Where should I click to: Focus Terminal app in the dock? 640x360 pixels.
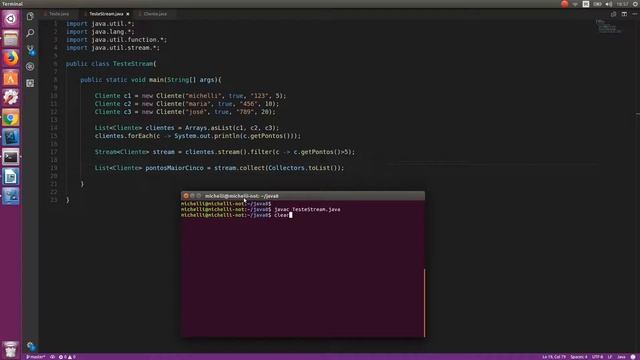11,157
